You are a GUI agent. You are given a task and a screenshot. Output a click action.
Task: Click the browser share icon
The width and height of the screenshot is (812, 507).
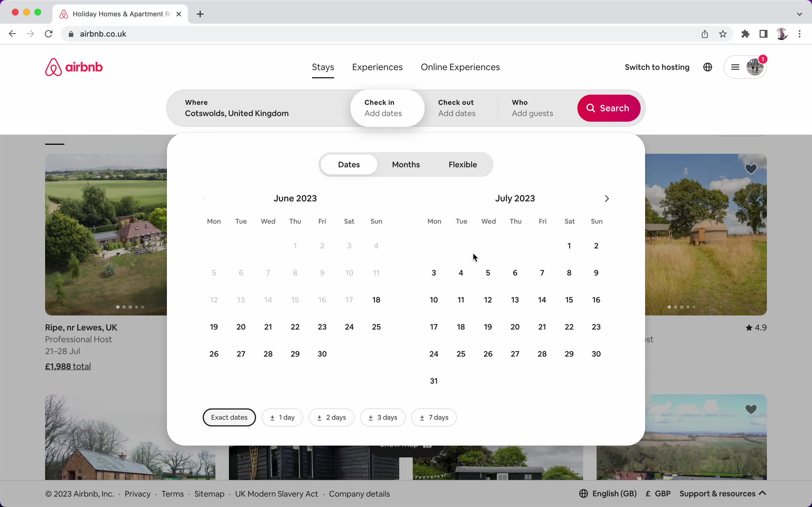click(704, 34)
